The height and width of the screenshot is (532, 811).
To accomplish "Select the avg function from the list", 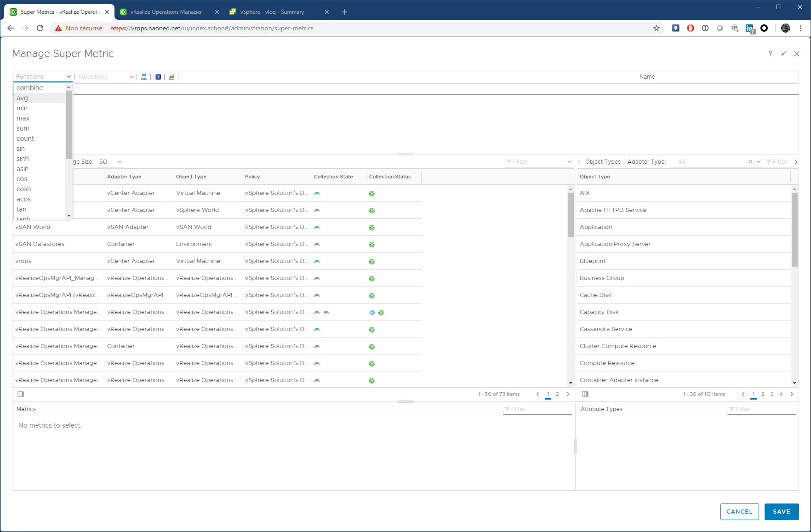I will pyautogui.click(x=22, y=98).
